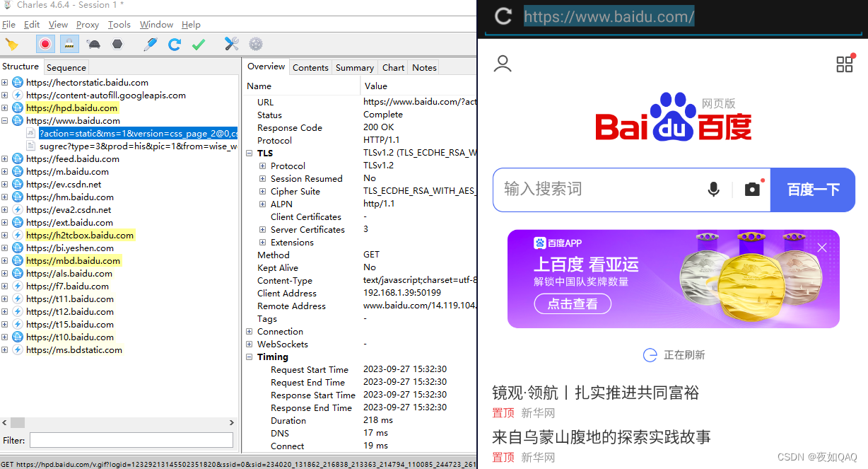Select https://mbd.baidu.com in the tree
868x469 pixels.
click(x=74, y=261)
